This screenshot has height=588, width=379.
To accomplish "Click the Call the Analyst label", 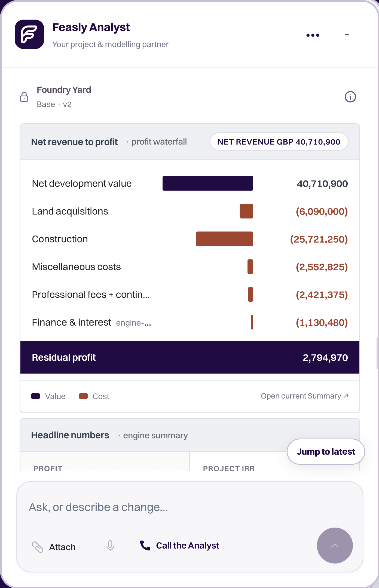I will pos(188,546).
